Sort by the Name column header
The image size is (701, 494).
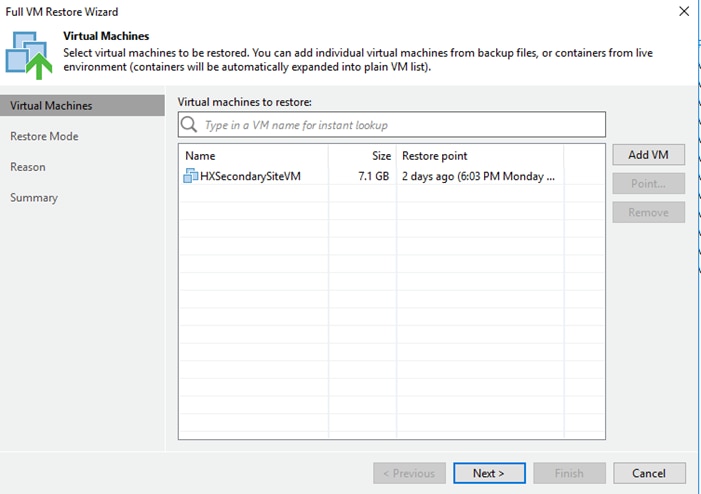coord(200,156)
